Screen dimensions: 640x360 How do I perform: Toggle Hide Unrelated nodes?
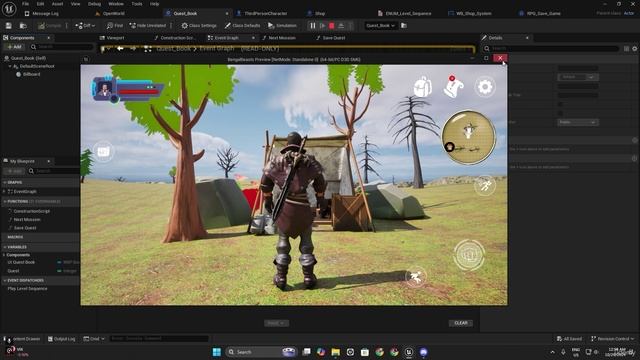click(x=148, y=26)
